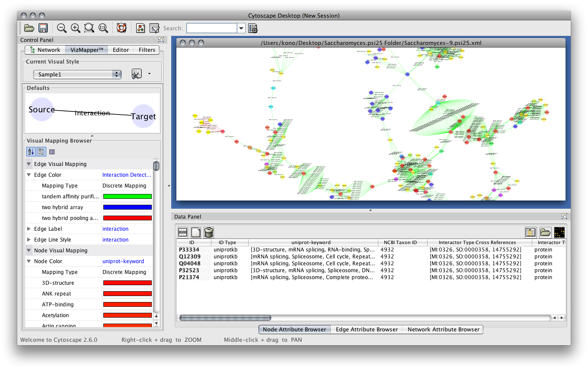
Task: Click the 1:1 fit-content zoom icon
Action: coord(103,29)
